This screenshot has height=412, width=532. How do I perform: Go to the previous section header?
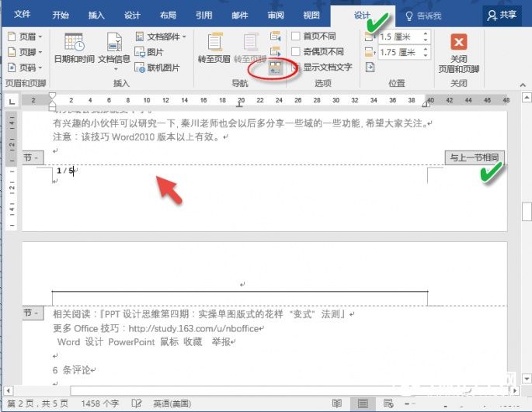pos(275,36)
